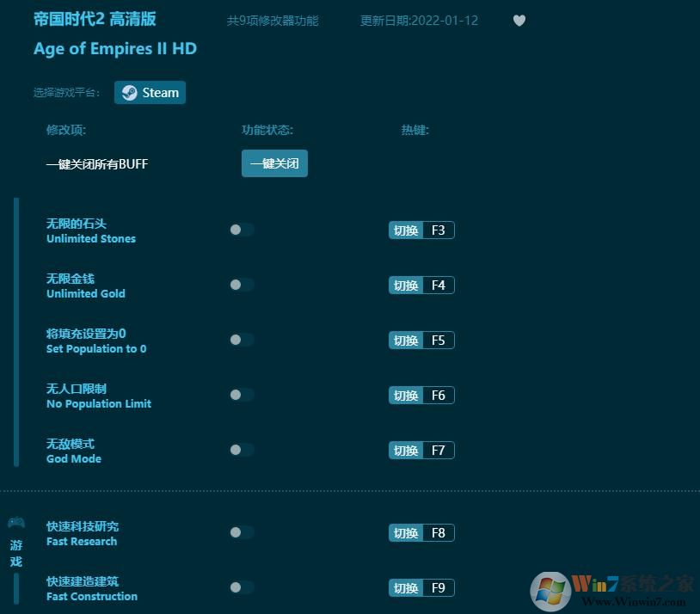Click the 切换 F9 hotkey button
The width and height of the screenshot is (700, 614).
[421, 587]
